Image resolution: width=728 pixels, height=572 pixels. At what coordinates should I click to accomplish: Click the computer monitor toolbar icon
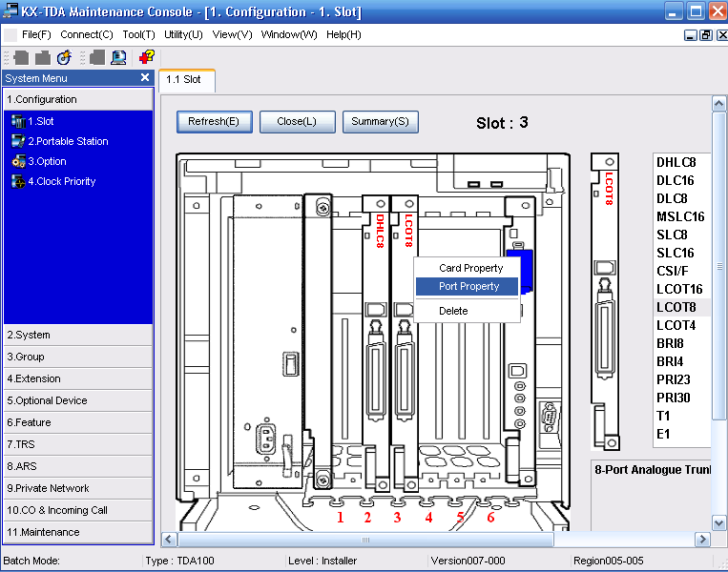click(x=119, y=57)
